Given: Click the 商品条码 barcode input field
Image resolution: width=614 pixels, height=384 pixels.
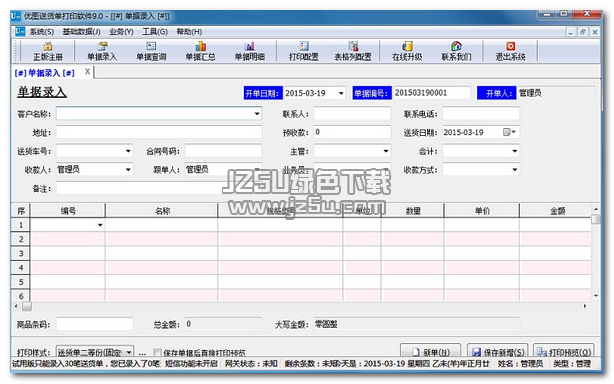Looking at the screenshot, I should tap(95, 324).
